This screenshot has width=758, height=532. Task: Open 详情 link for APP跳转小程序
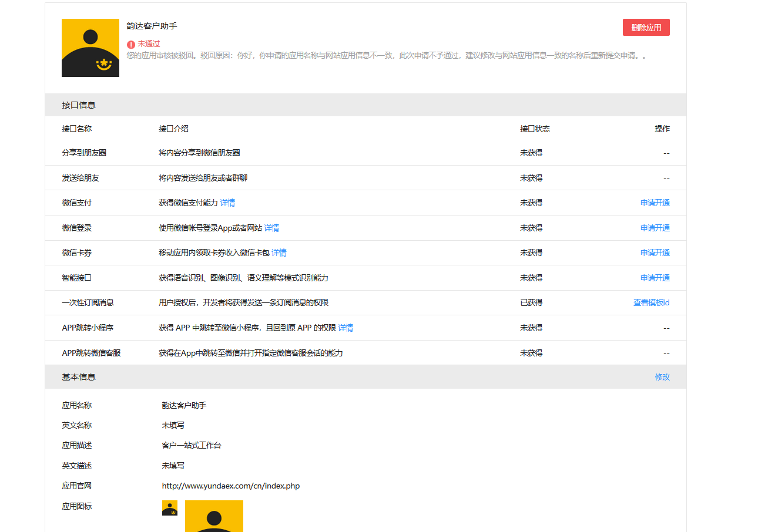pyautogui.click(x=346, y=328)
